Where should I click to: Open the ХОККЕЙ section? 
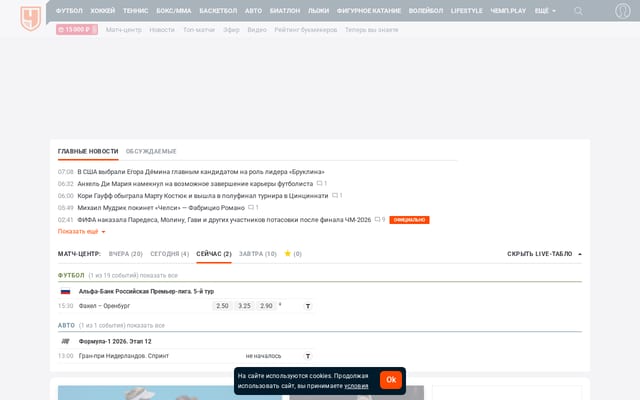[x=102, y=11]
